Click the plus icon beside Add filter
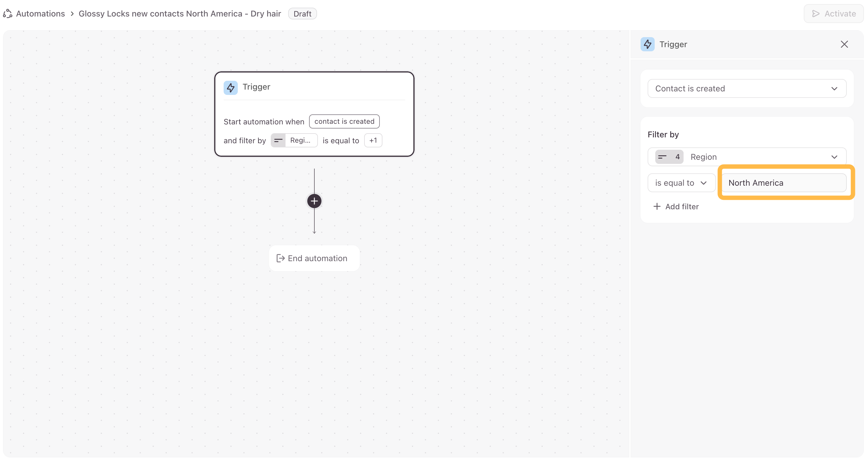Viewport: 868px width, 461px height. 657,207
